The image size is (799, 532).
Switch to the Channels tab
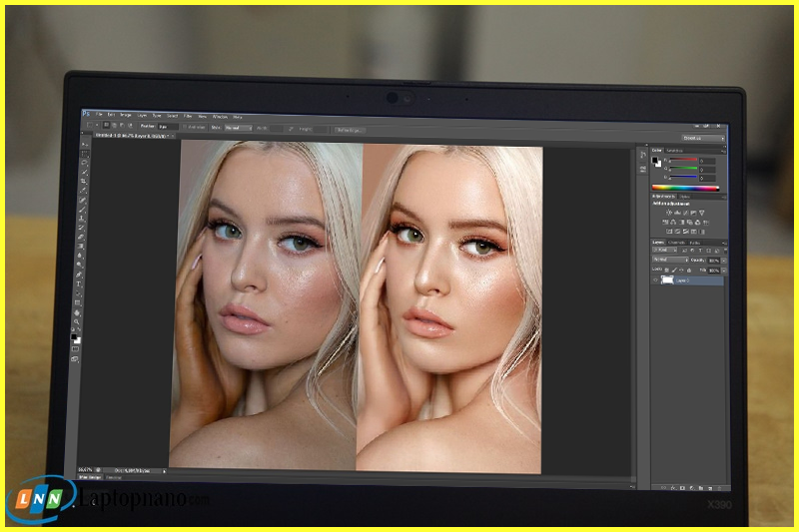pos(676,242)
